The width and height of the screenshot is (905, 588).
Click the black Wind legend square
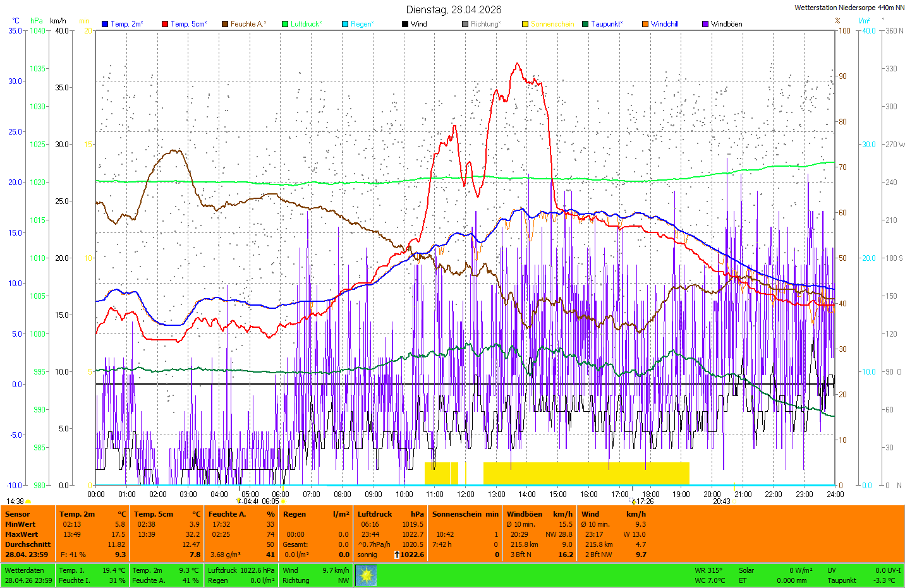click(405, 24)
